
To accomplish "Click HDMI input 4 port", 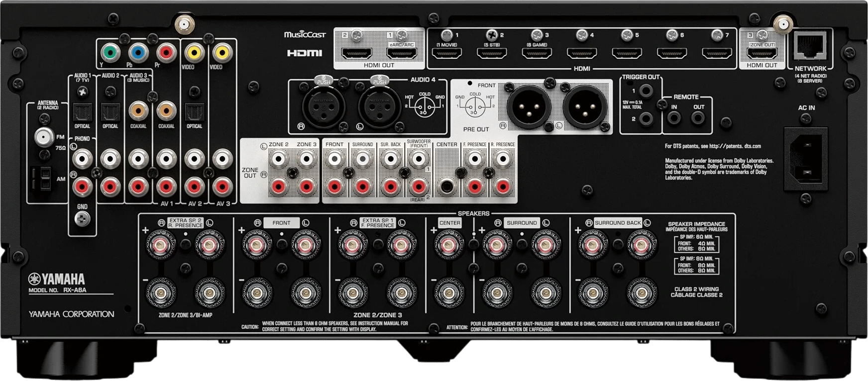I will [582, 53].
